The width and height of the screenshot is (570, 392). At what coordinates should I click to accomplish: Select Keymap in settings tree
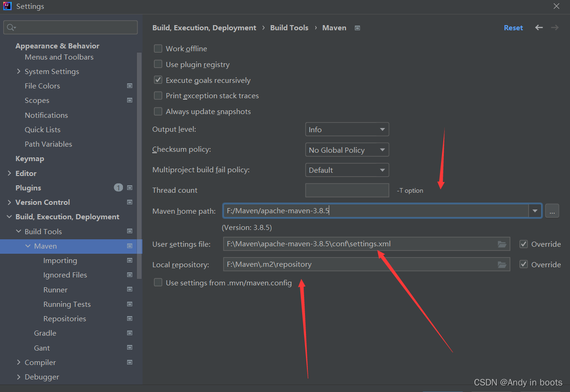click(x=30, y=158)
